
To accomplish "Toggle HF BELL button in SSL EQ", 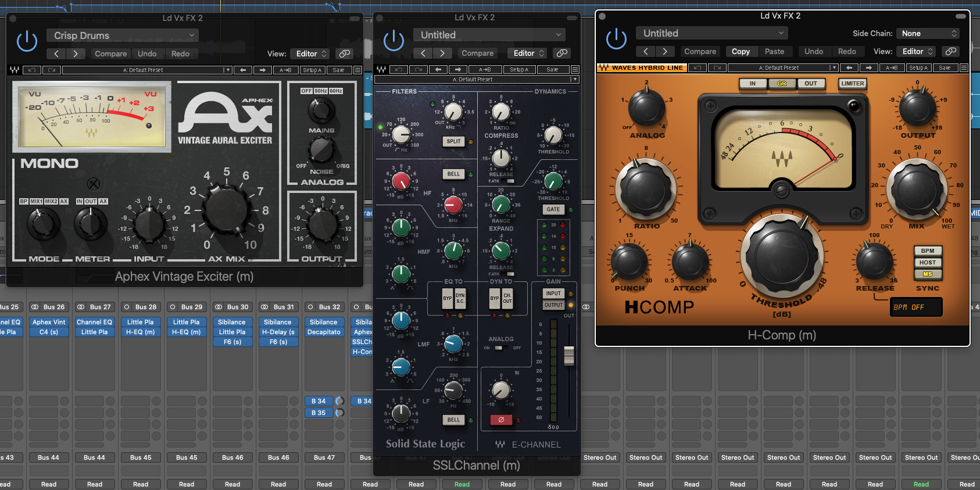I will pyautogui.click(x=453, y=174).
